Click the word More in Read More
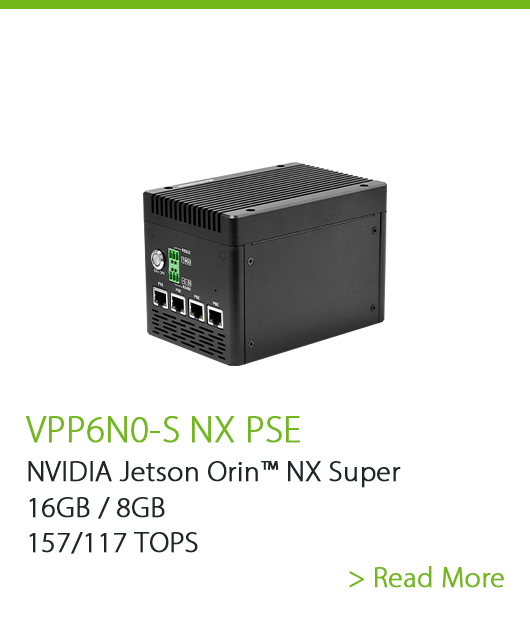The width and height of the screenshot is (530, 620). point(473,578)
